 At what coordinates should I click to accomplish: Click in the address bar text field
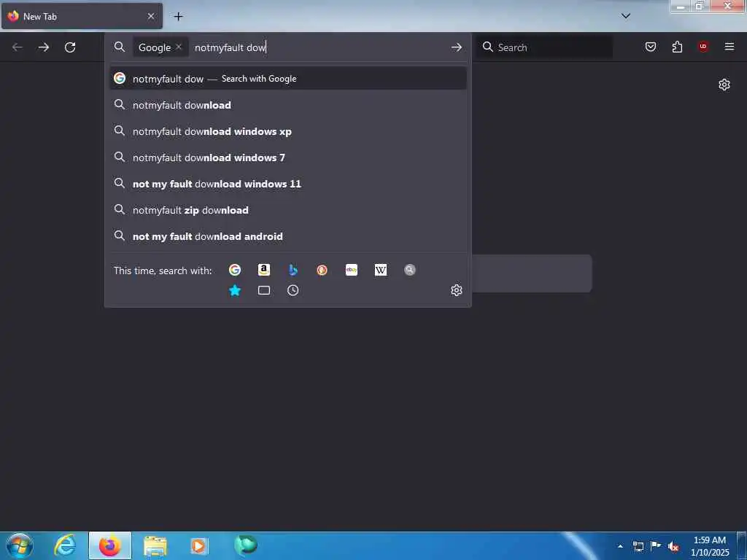click(320, 47)
